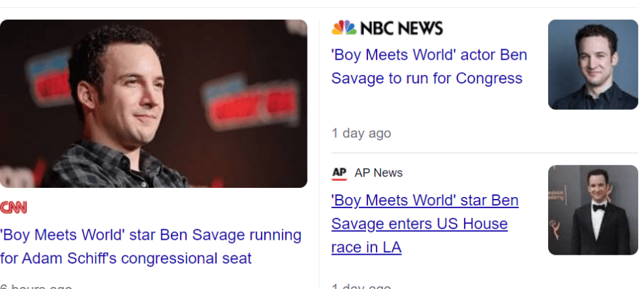
Task: Open the AP News tuxedo photo thumbnail
Action: pyautogui.click(x=593, y=210)
